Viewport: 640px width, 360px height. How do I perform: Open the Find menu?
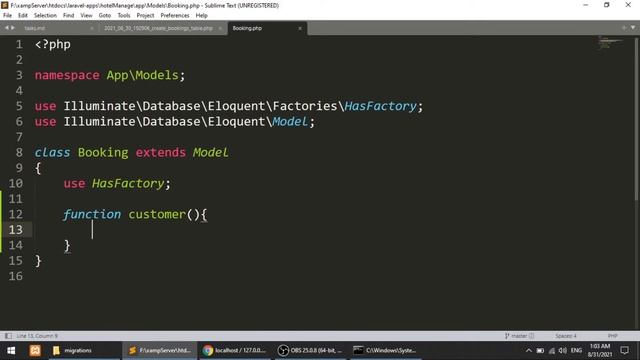tap(69, 16)
